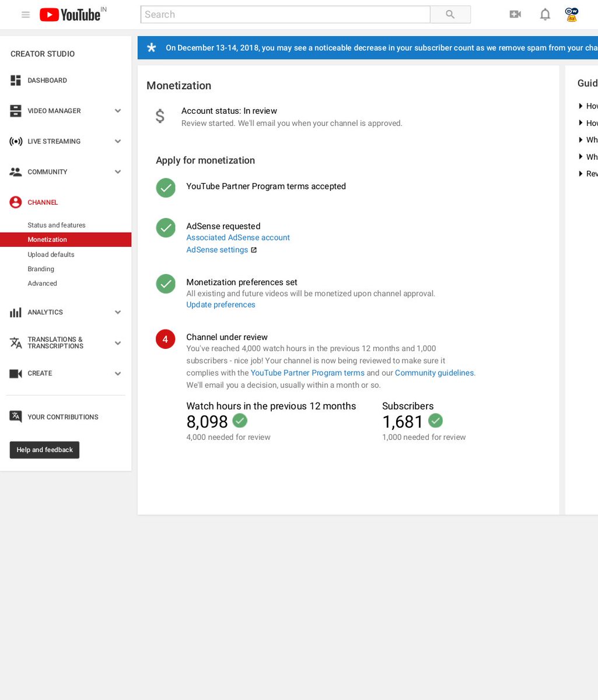Click the Create camera icon in sidebar
598x700 pixels.
tap(16, 373)
